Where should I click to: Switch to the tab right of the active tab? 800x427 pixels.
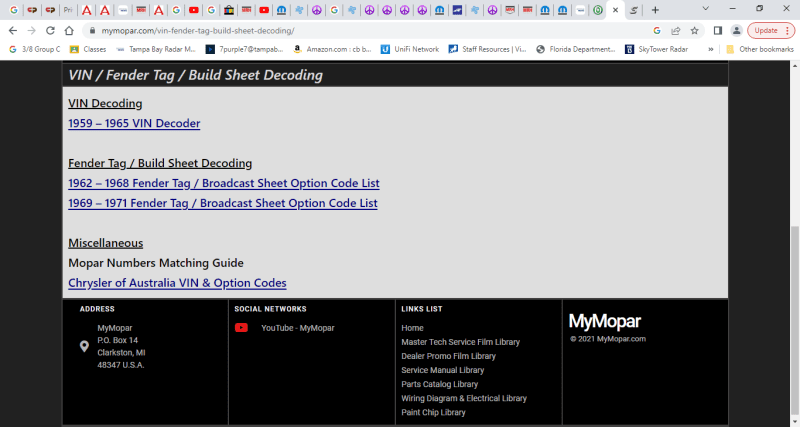tap(633, 10)
